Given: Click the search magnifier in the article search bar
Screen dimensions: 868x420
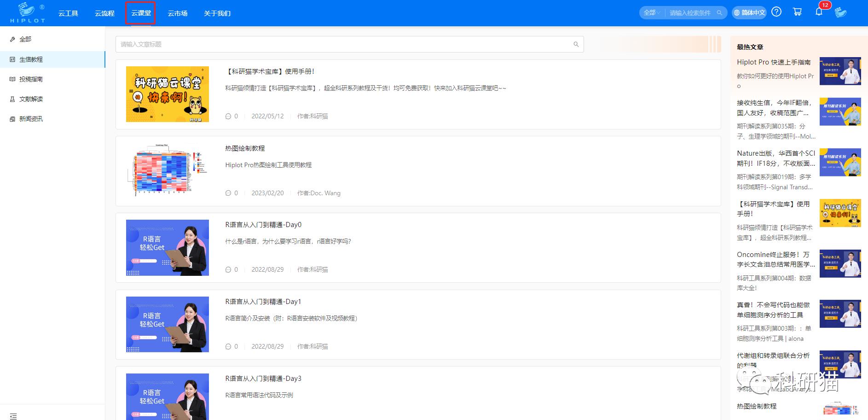Looking at the screenshot, I should [576, 44].
